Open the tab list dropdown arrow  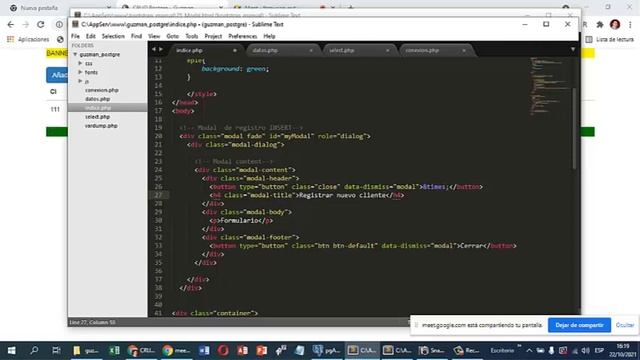point(573,49)
